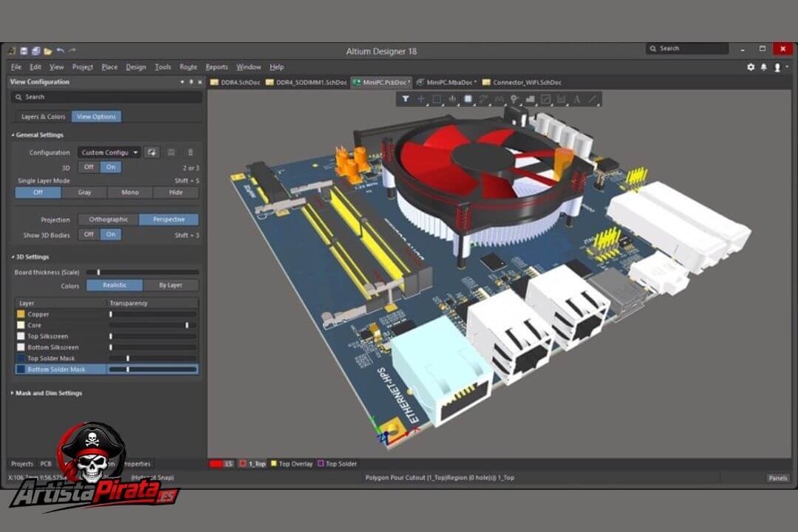Switch to the MiniPC.MbaDoc document tab

coord(446,83)
